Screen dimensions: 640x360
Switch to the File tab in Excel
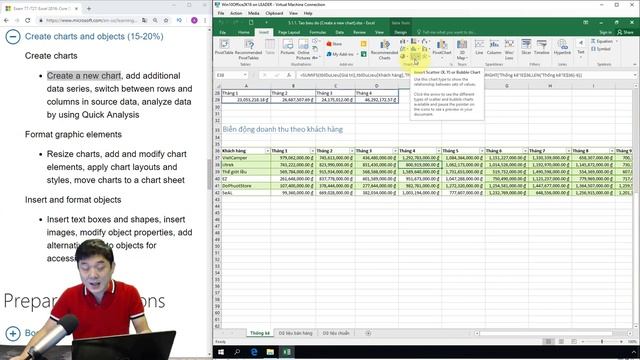[222, 32]
